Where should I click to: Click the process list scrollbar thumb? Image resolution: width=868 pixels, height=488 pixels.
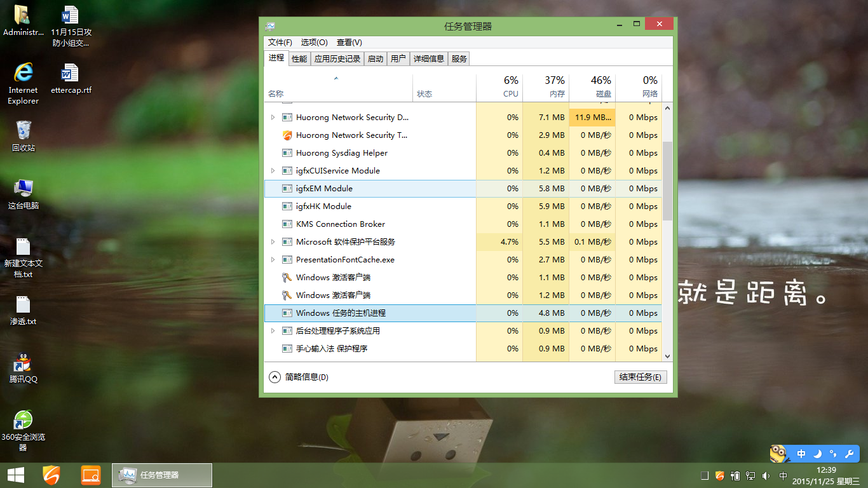667,181
